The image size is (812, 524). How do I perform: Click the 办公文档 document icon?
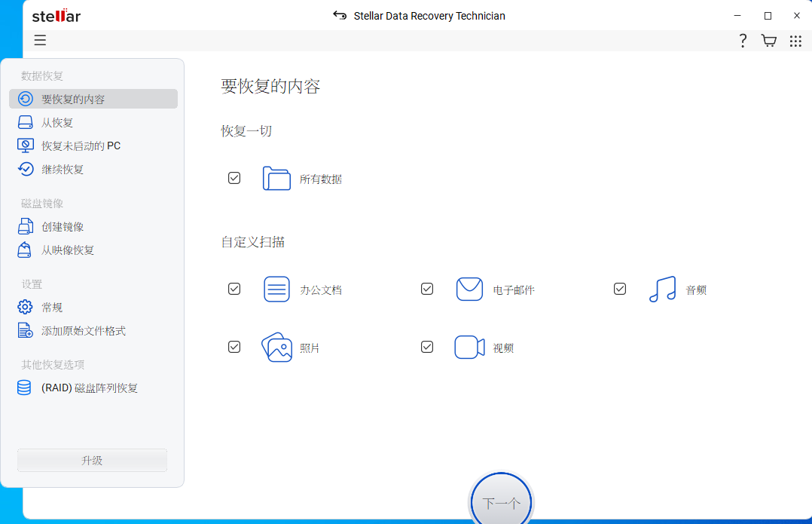pyautogui.click(x=276, y=290)
